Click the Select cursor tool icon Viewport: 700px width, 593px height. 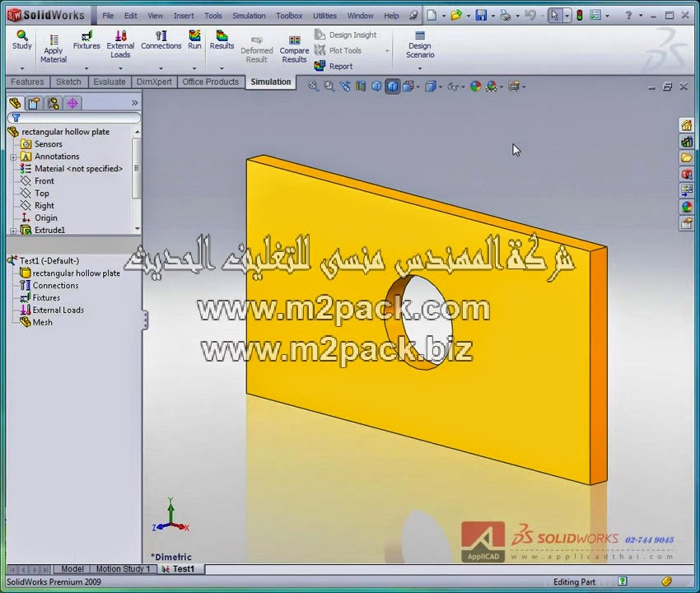pos(554,16)
